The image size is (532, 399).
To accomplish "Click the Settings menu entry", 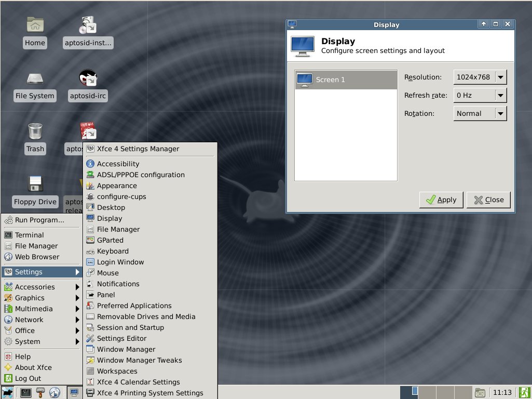I will pyautogui.click(x=42, y=272).
